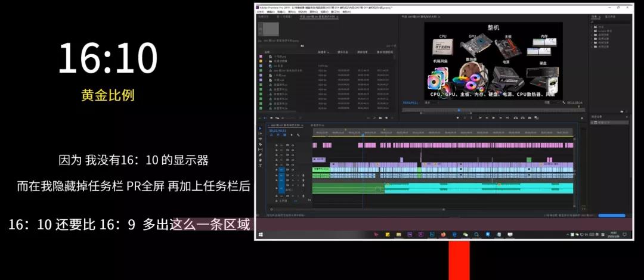Open the 窗口 menu
This screenshot has height=280, width=644.
click(336, 12)
